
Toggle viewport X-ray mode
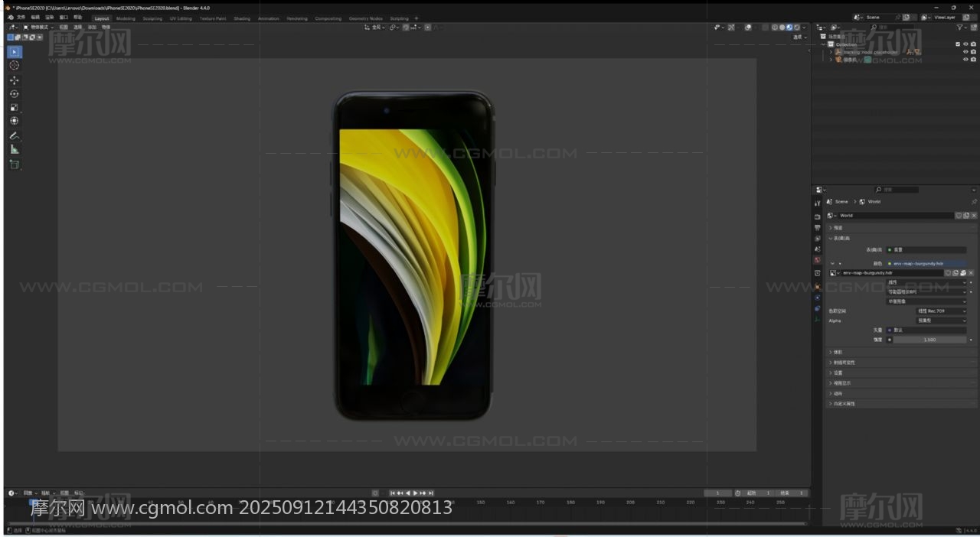pos(765,28)
